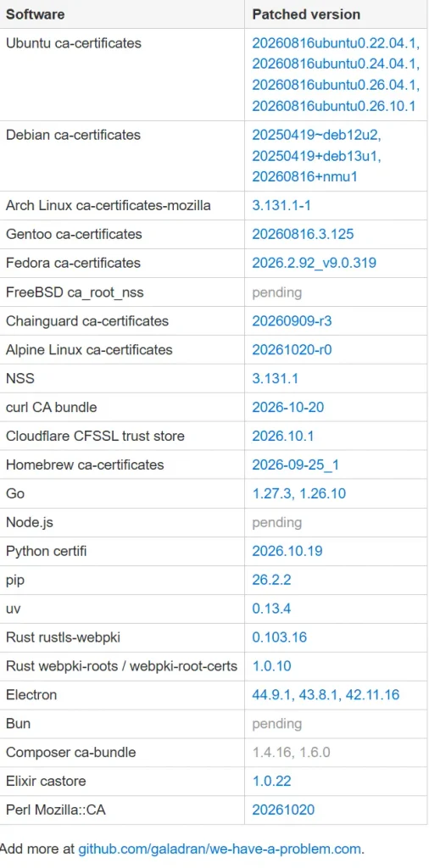Select the Ubuntu ca-certificates row label
The image size is (429, 868).
coord(73,43)
